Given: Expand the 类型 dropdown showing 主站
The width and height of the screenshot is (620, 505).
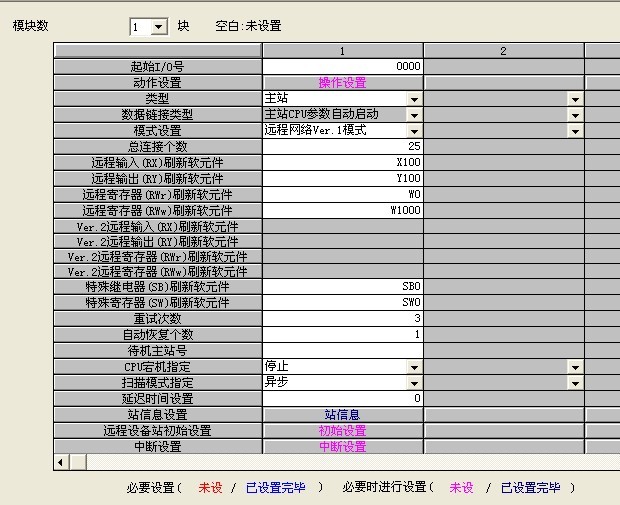Looking at the screenshot, I should coord(414,99).
